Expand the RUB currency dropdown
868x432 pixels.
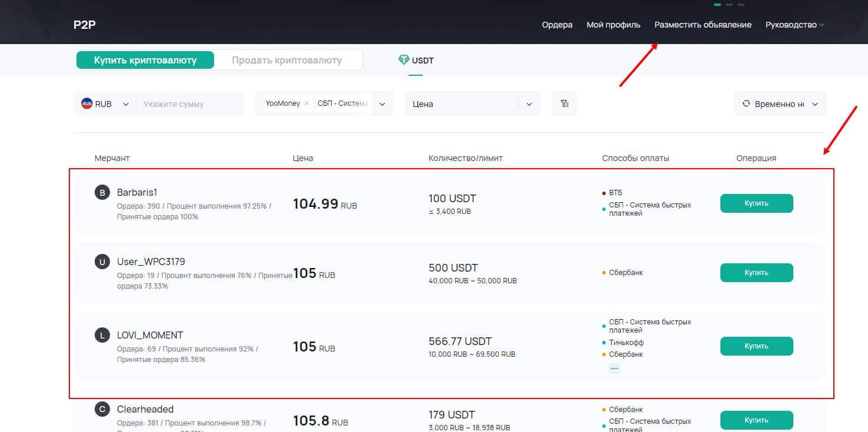125,104
